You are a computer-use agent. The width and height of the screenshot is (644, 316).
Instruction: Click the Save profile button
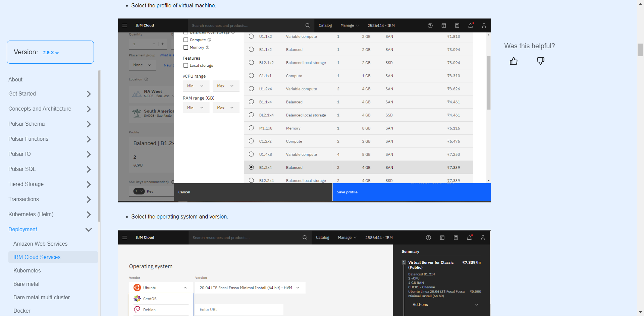click(x=412, y=192)
